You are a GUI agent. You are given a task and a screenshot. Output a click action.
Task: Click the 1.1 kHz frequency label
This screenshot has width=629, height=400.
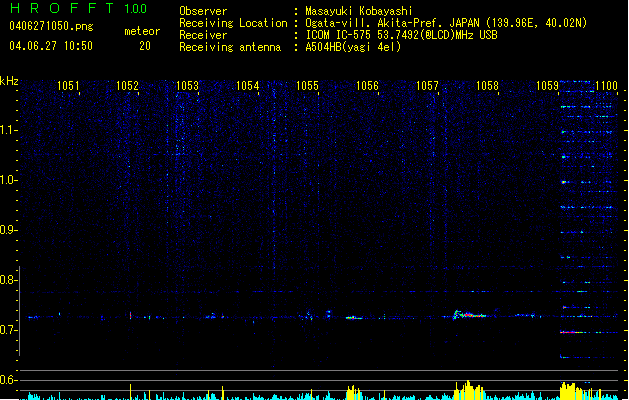coord(8,130)
